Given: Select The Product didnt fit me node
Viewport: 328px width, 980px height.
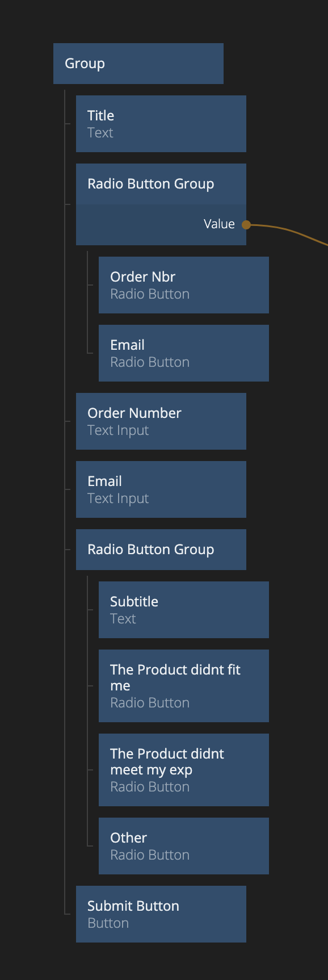Looking at the screenshot, I should pos(184,686).
